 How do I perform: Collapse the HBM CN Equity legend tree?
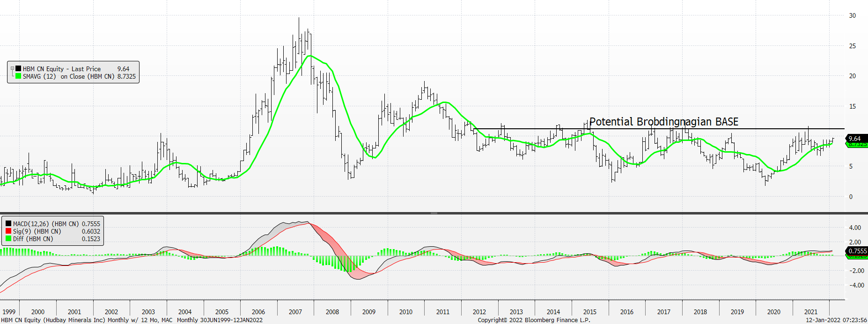point(13,68)
